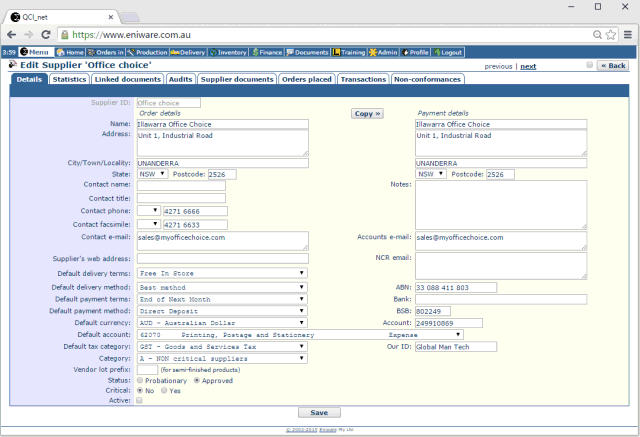Go back with browser back arrow
640x437 pixels.
point(11,35)
